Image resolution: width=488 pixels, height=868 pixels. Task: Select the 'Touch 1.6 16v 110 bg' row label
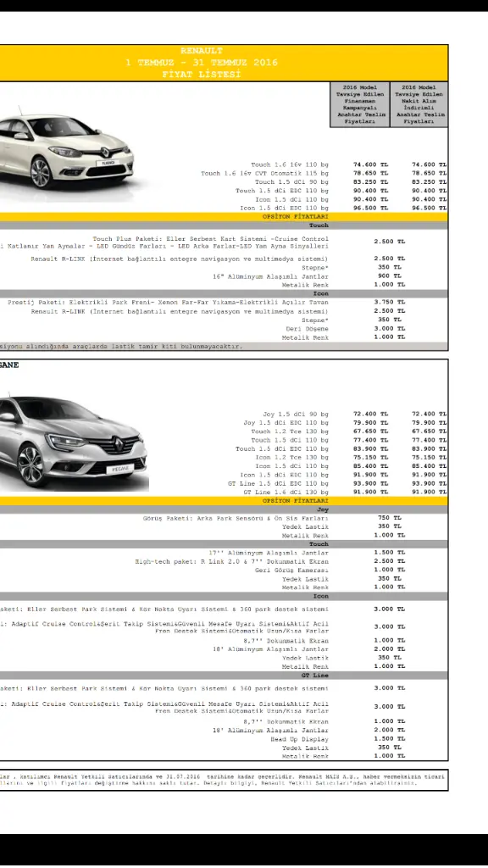click(290, 165)
